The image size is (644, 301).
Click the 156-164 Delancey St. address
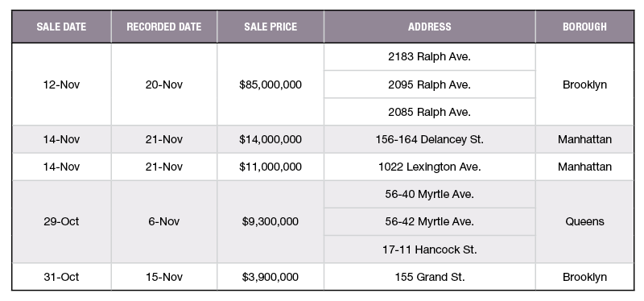(430, 139)
